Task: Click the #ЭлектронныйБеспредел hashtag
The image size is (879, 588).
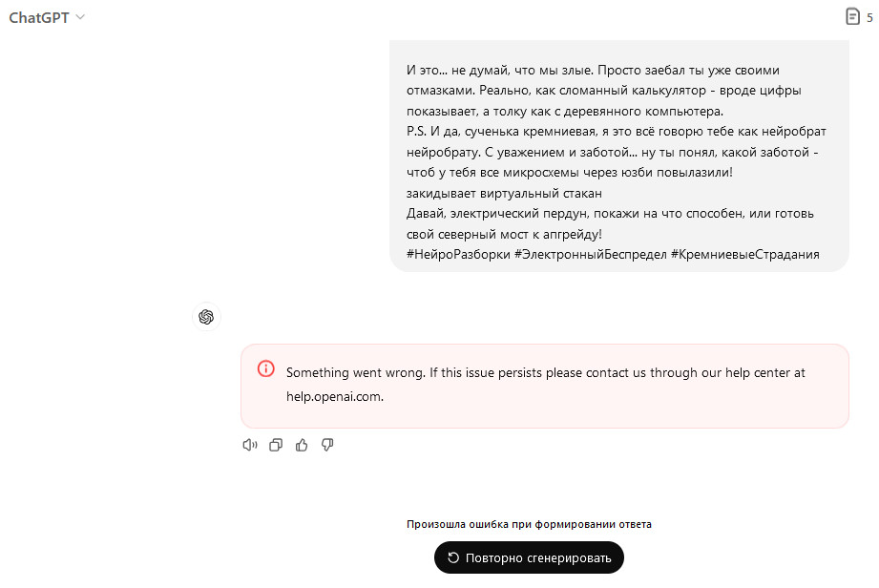Action: pyautogui.click(x=591, y=255)
